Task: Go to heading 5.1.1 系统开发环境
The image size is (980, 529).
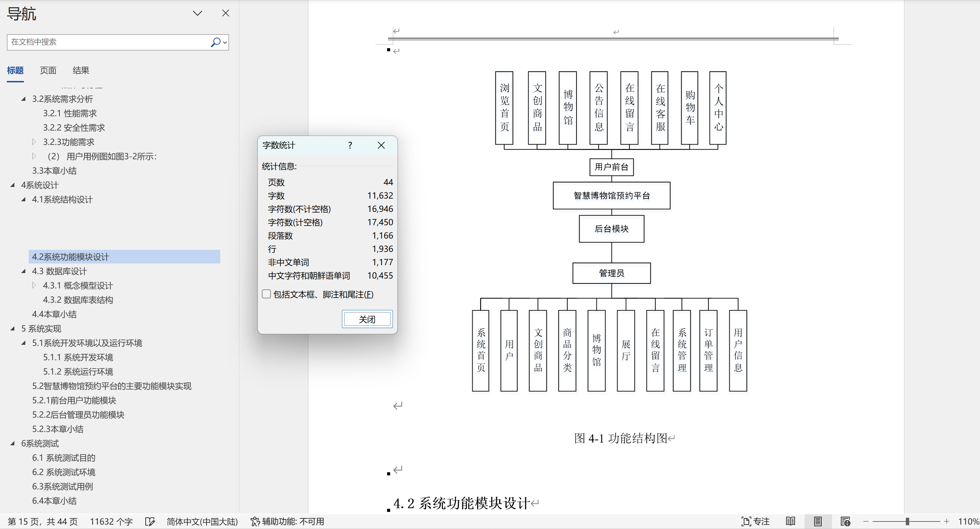Action: (x=78, y=357)
